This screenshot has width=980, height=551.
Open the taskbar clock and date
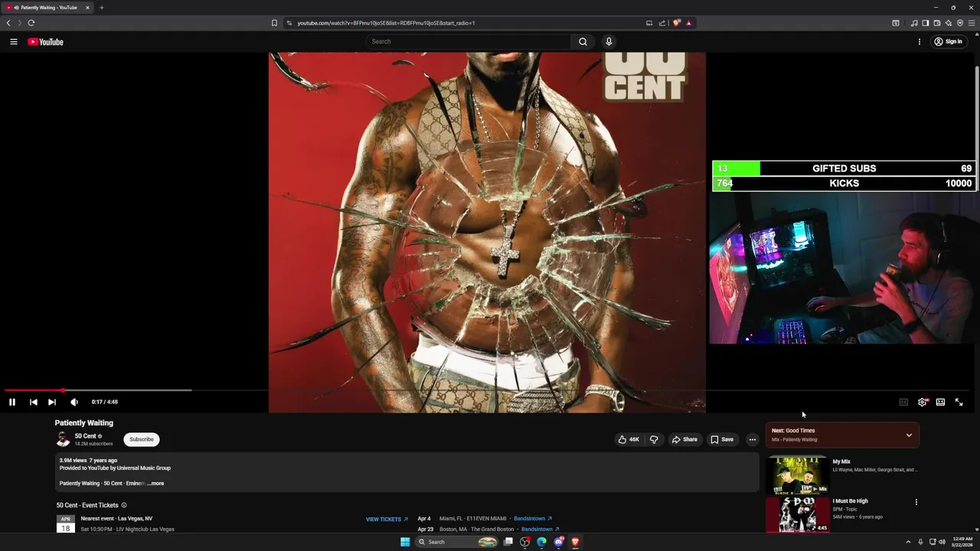pyautogui.click(x=962, y=542)
